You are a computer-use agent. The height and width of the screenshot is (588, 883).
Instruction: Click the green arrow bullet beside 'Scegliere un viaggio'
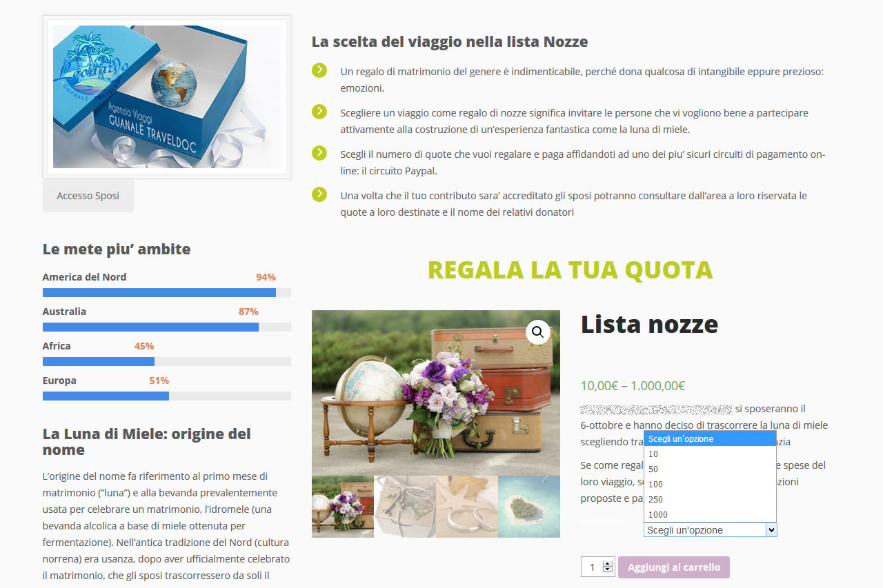[319, 112]
